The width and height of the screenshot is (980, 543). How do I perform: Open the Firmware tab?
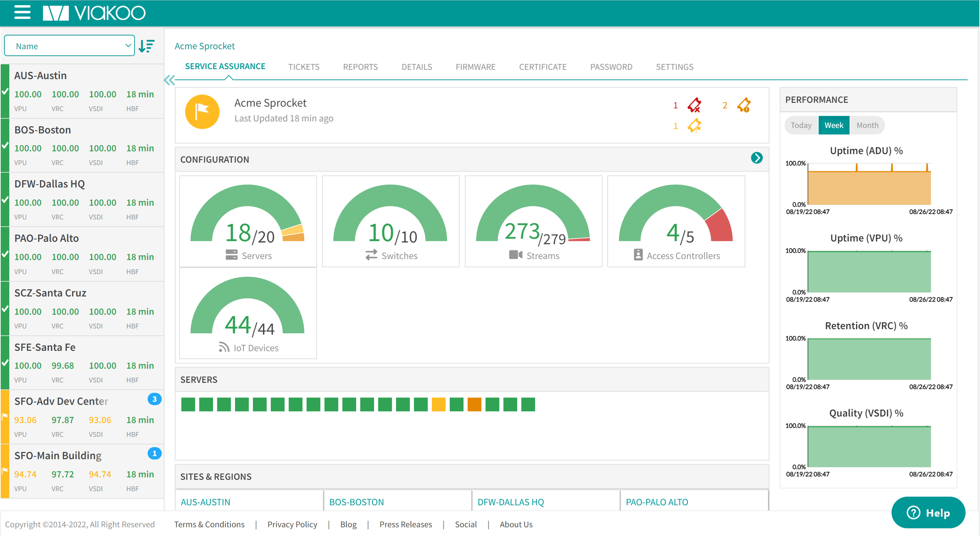475,67
